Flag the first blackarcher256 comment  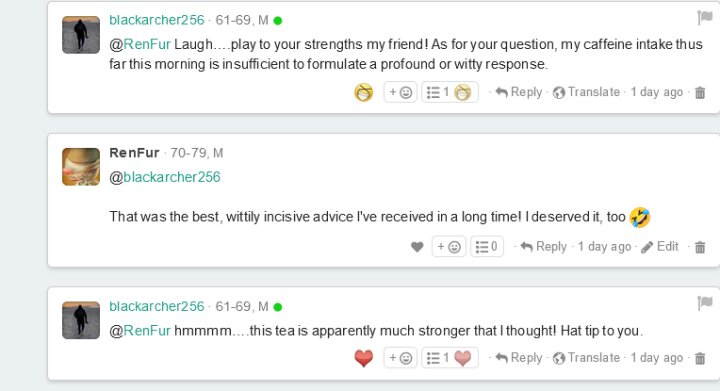click(704, 18)
